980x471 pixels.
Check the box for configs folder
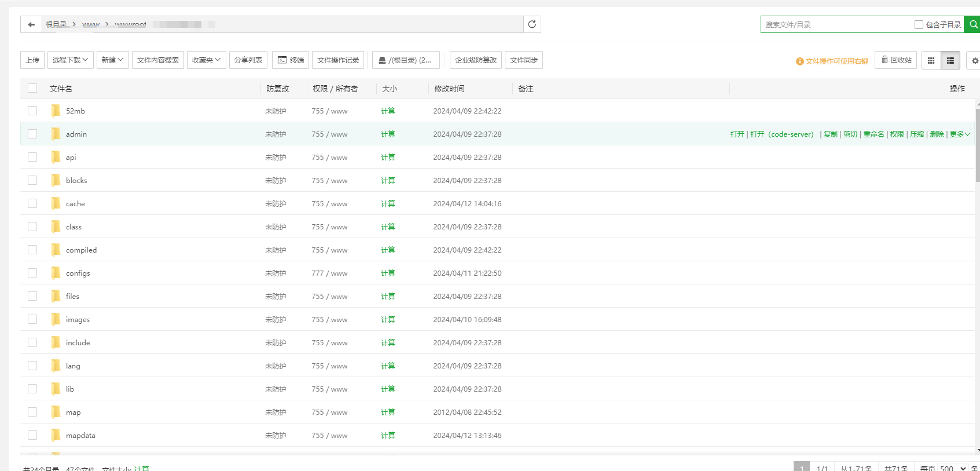[x=32, y=273]
